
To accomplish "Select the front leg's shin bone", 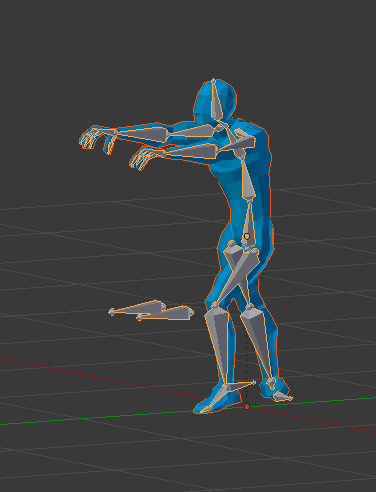I will [x=218, y=345].
